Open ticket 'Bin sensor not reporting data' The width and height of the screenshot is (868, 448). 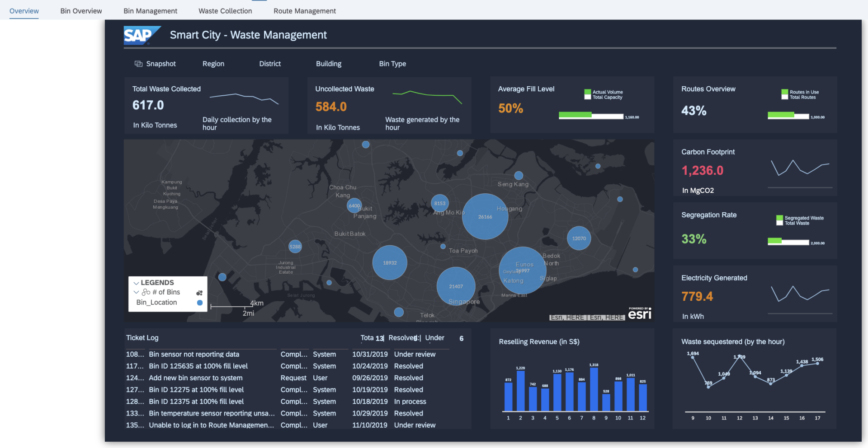(x=194, y=355)
